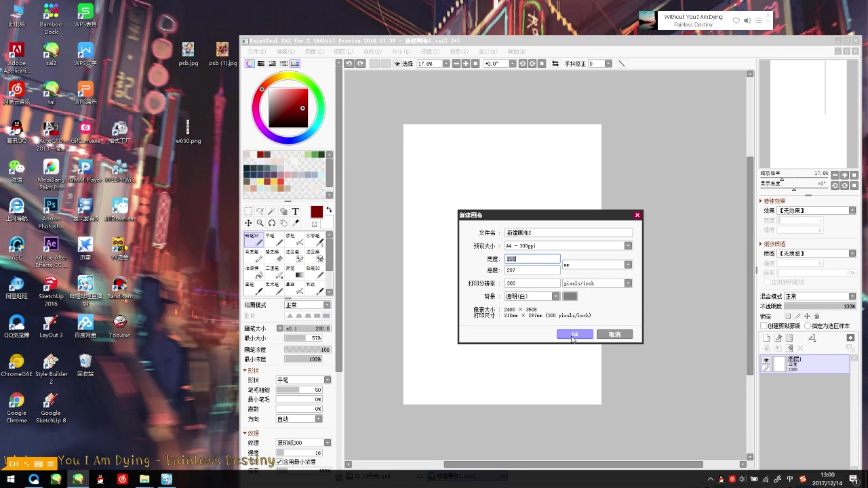Viewport: 868px width, 488px height.
Task: Open the 编辑 menu
Action: (285, 52)
